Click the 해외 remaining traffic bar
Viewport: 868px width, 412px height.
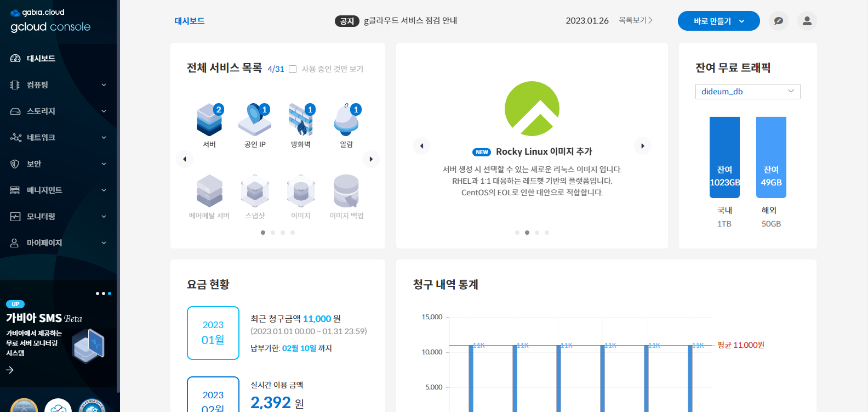pyautogui.click(x=771, y=157)
